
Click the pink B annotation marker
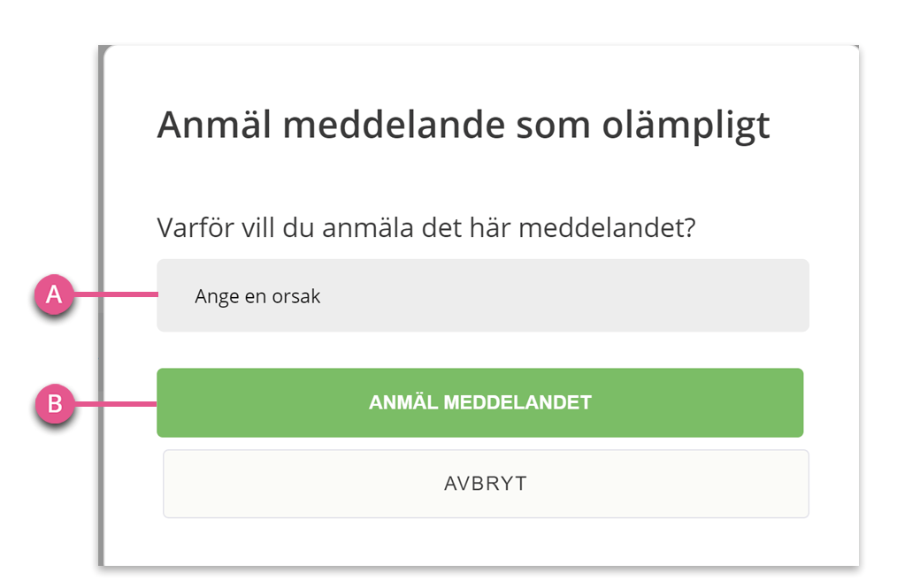pyautogui.click(x=54, y=404)
